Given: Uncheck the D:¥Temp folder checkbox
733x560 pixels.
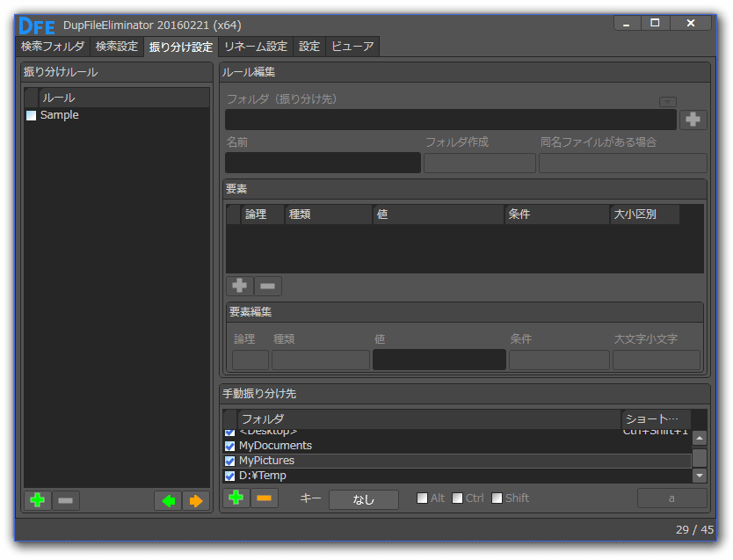Looking at the screenshot, I should tap(229, 476).
